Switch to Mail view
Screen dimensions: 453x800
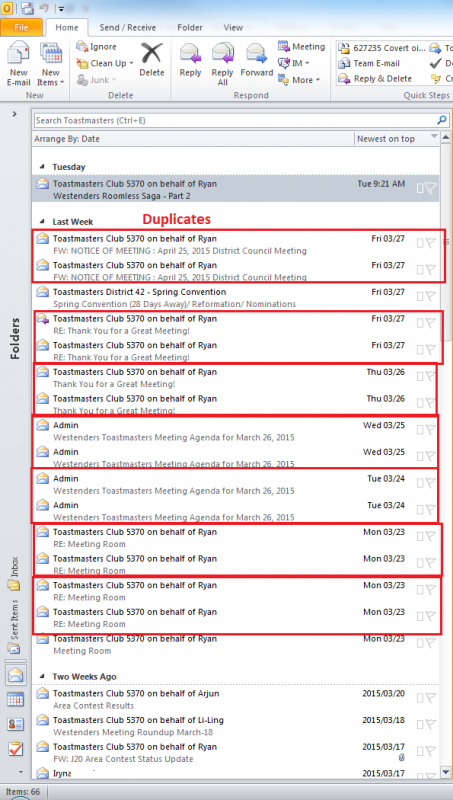pyautogui.click(x=15, y=674)
